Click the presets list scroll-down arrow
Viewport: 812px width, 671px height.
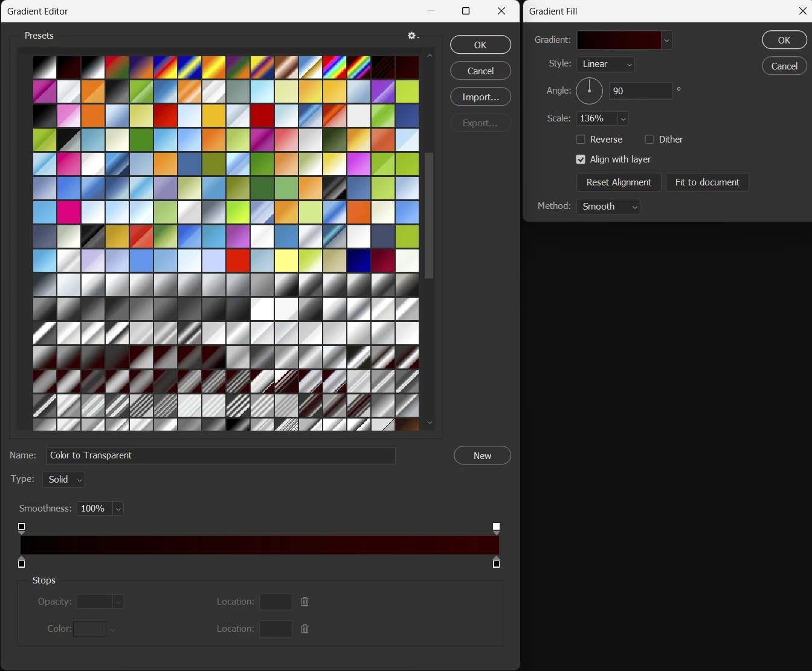pyautogui.click(x=430, y=423)
